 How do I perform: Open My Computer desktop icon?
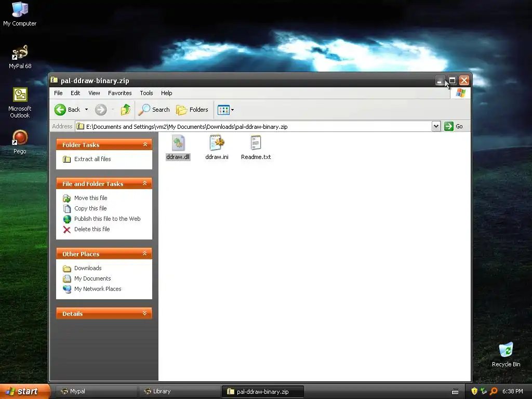[x=20, y=14]
